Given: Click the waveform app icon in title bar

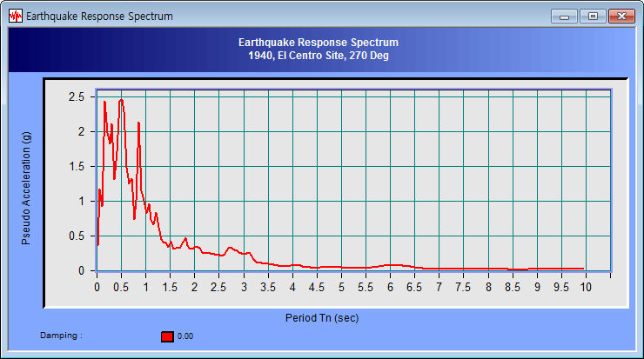Looking at the screenshot, I should point(16,16).
